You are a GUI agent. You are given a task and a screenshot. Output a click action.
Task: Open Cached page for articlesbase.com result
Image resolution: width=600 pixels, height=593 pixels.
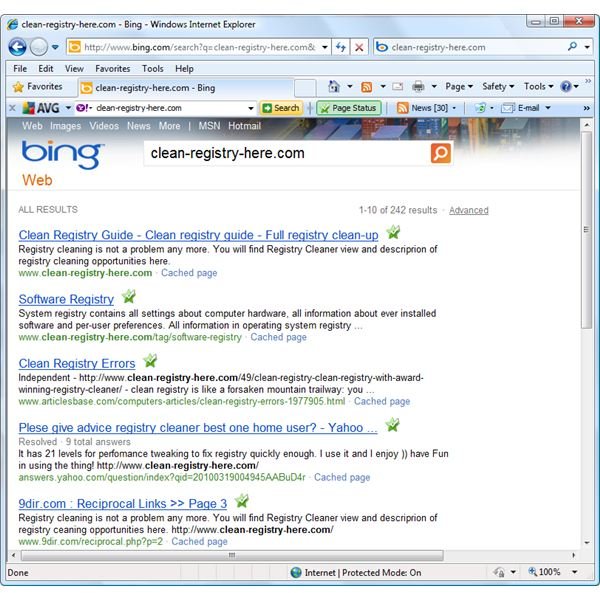382,401
